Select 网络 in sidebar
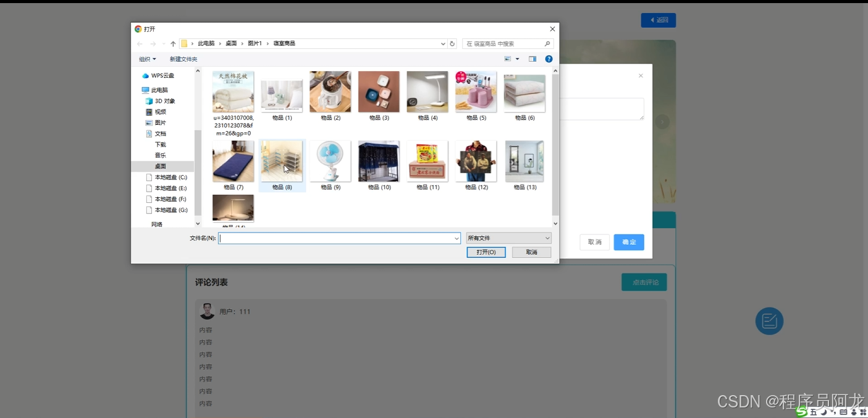868x418 pixels. pyautogui.click(x=157, y=224)
